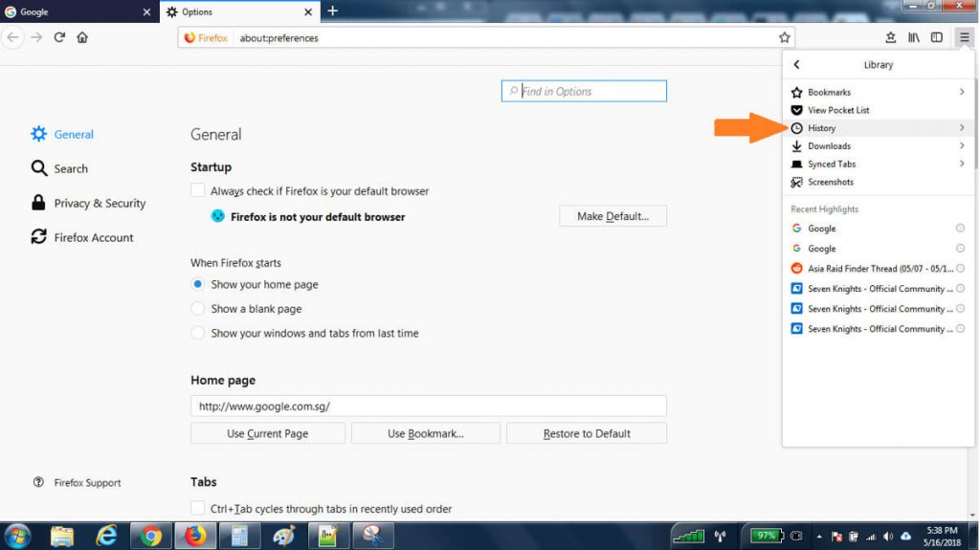Go back from the Library panel
980x550 pixels.
tap(796, 64)
